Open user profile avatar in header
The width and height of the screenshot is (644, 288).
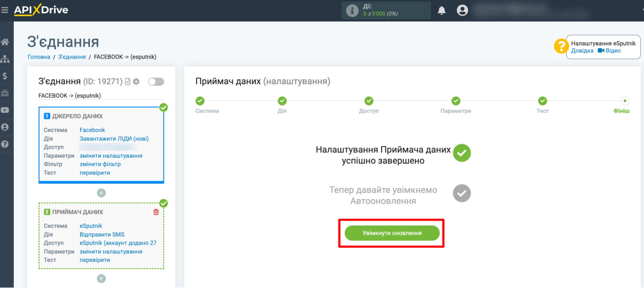[462, 10]
